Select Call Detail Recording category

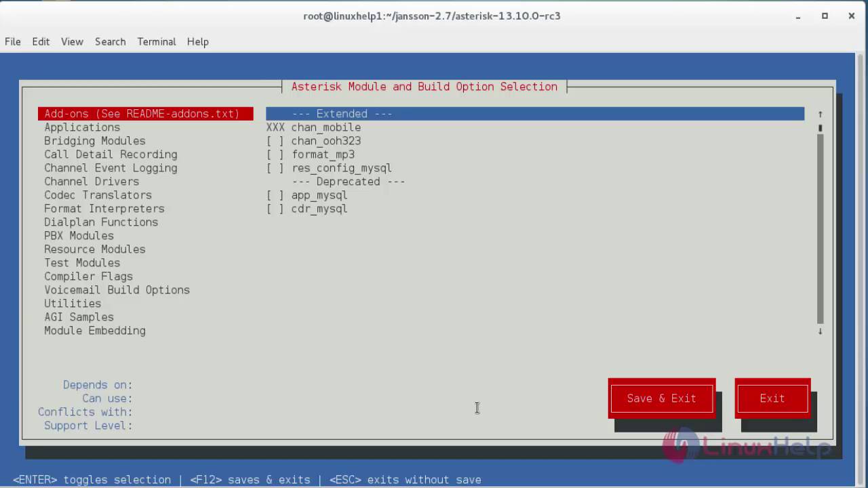point(111,155)
